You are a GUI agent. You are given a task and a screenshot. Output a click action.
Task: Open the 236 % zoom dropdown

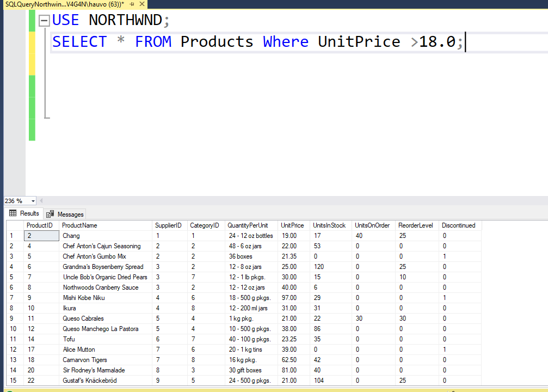pyautogui.click(x=33, y=201)
